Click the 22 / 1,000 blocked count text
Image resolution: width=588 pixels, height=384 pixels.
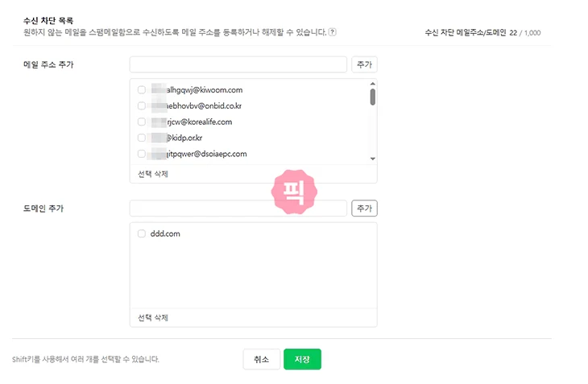(525, 33)
